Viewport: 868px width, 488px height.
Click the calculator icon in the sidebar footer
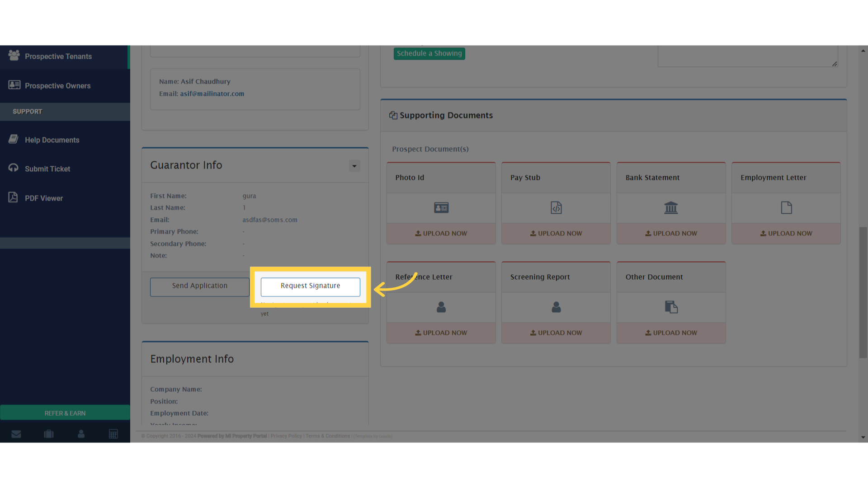pyautogui.click(x=113, y=434)
